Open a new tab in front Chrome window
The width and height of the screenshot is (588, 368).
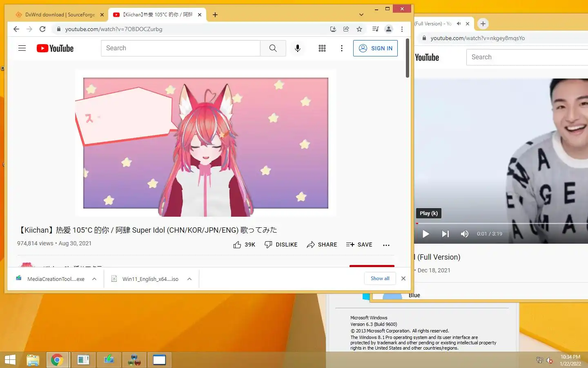pos(215,15)
